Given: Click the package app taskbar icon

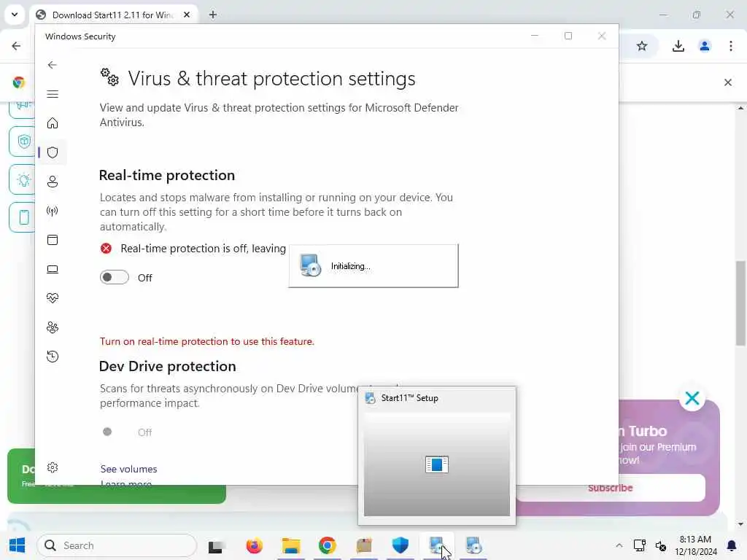Looking at the screenshot, I should [x=364, y=545].
